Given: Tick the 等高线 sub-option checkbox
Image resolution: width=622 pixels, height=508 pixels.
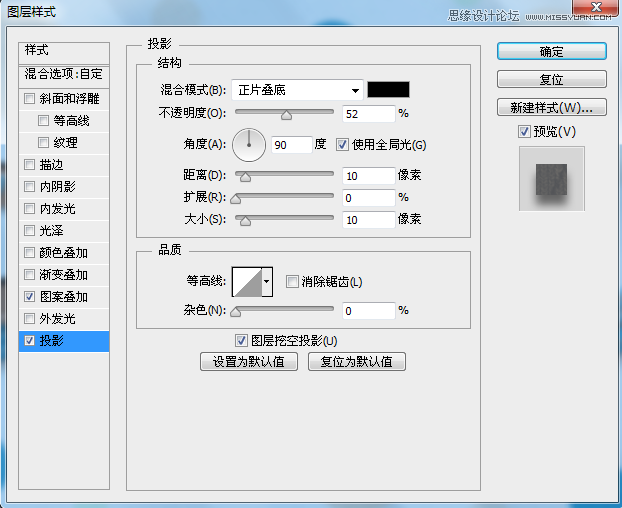Looking at the screenshot, I should coord(43,120).
